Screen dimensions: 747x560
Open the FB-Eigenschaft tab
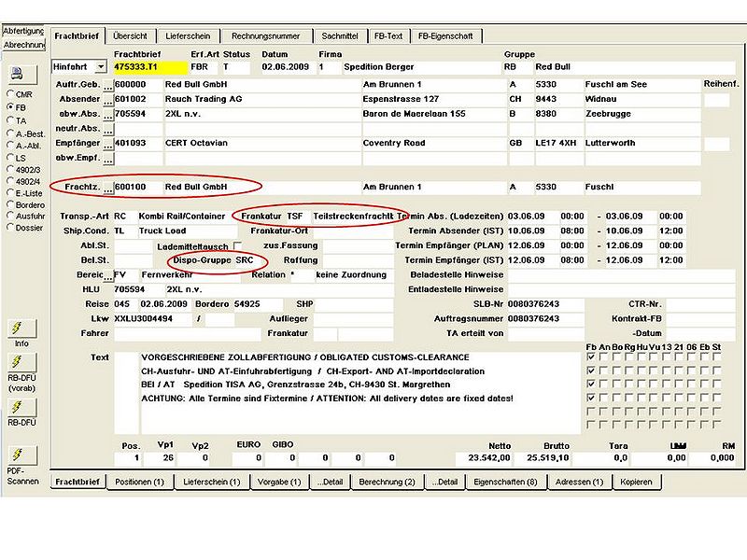coord(445,36)
